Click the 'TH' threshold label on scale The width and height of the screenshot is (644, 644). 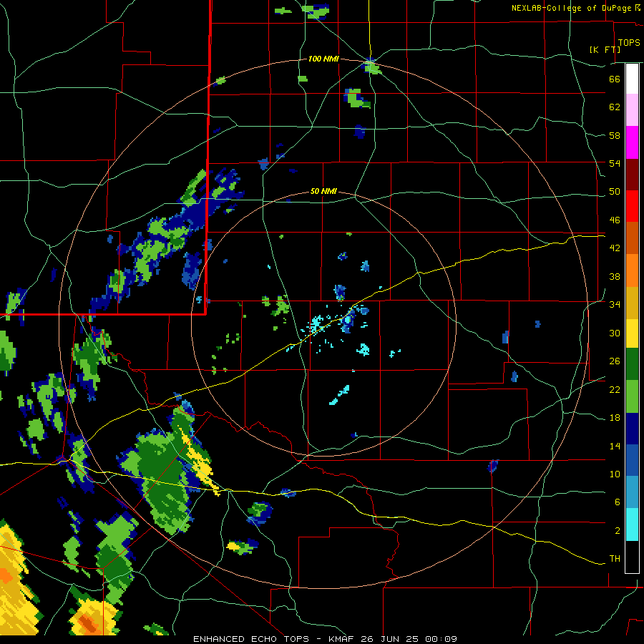click(x=615, y=559)
